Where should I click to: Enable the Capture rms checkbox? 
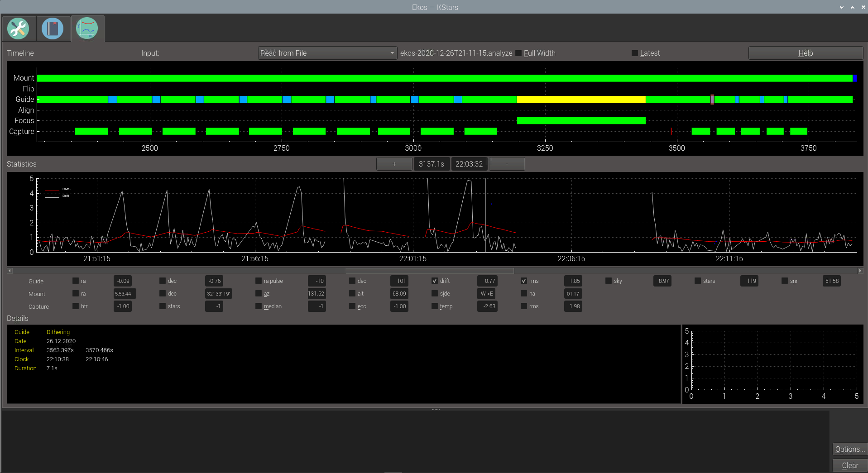524,306
